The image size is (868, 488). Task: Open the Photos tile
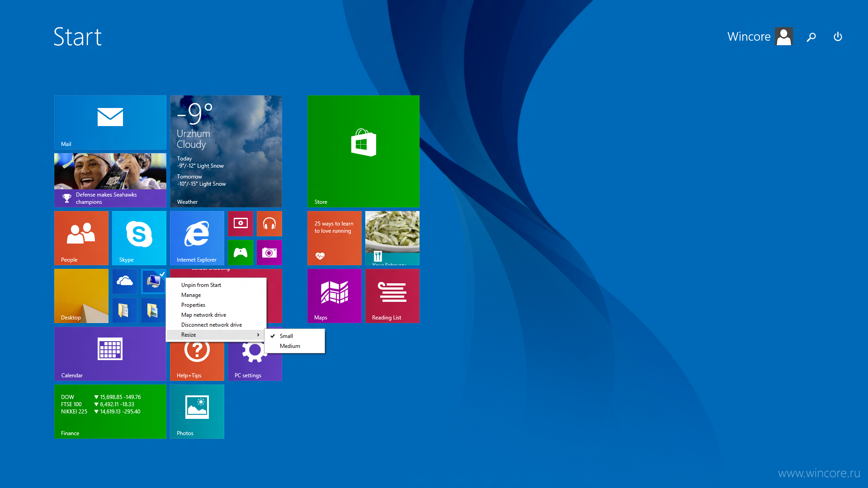pyautogui.click(x=197, y=412)
